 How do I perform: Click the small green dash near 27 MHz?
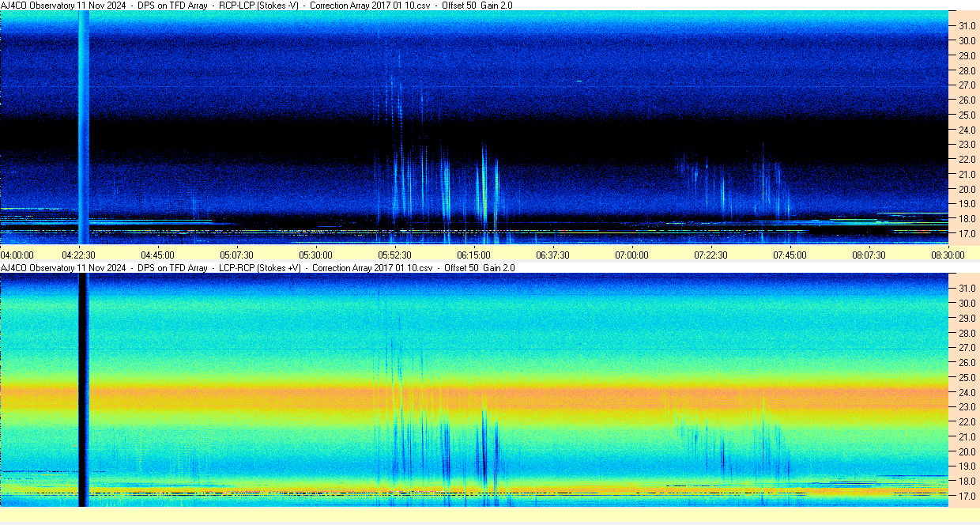(x=579, y=81)
